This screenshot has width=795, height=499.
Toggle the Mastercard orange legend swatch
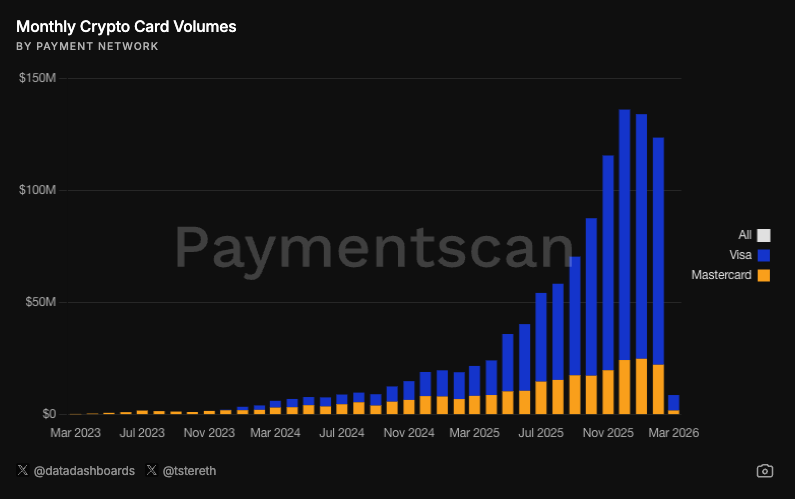coord(764,275)
